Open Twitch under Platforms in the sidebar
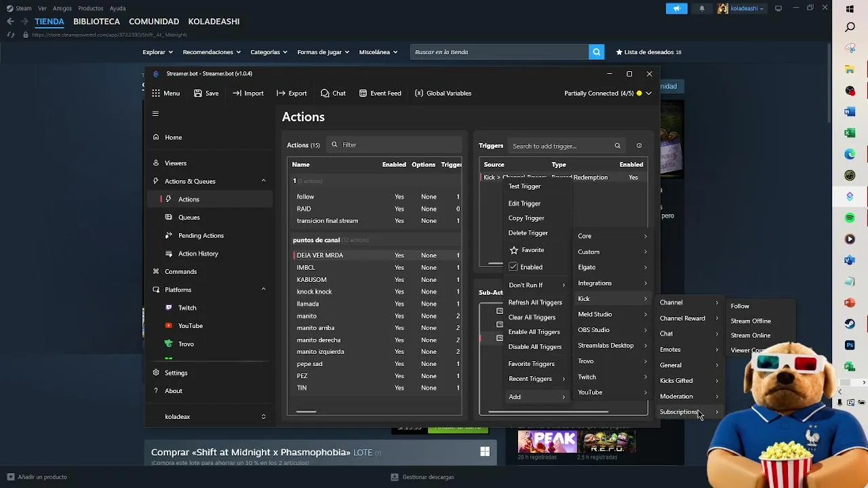 coord(187,308)
